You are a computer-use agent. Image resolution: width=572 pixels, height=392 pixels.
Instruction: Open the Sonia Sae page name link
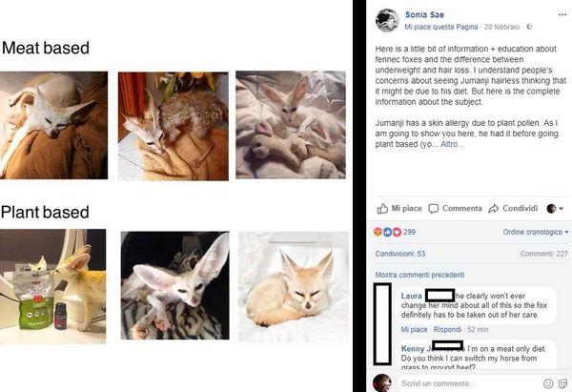click(x=427, y=14)
